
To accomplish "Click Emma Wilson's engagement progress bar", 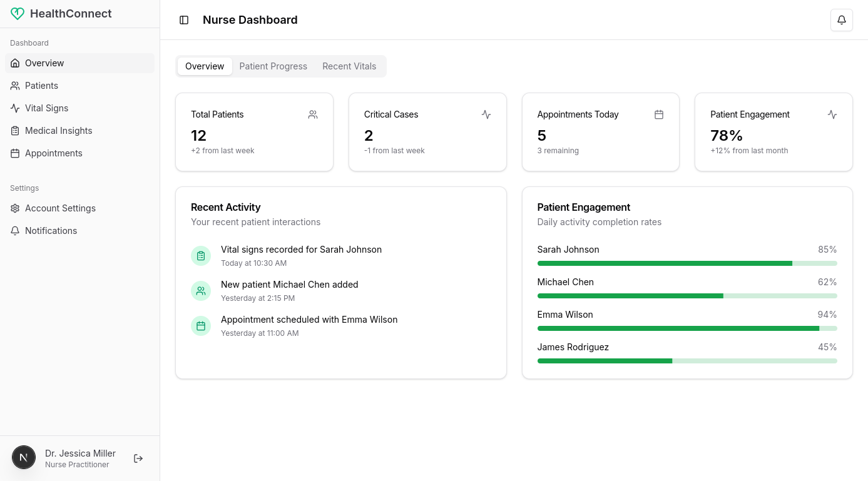I will (687, 328).
